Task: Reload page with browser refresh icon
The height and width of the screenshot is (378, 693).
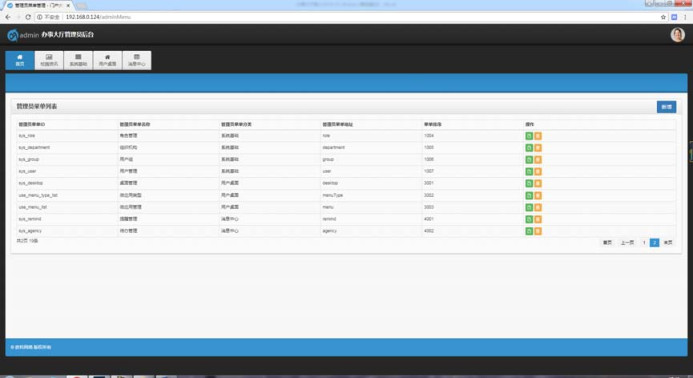Action: [x=27, y=17]
